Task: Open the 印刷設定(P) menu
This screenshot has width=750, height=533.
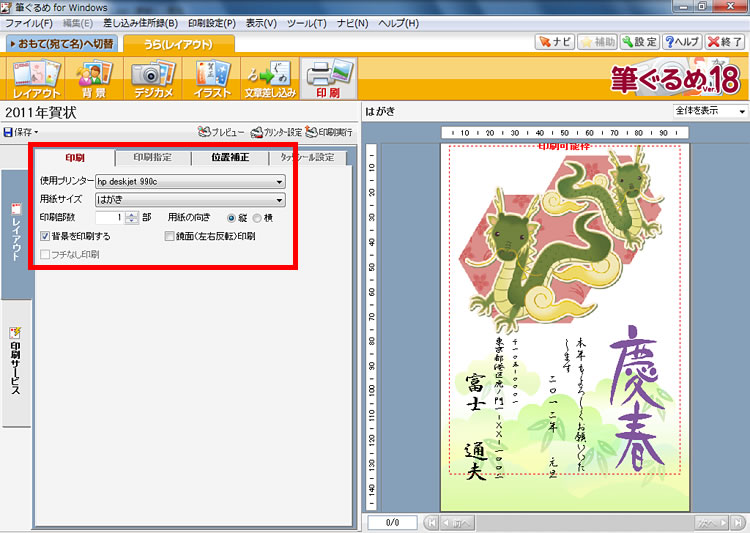Action: 212,23
